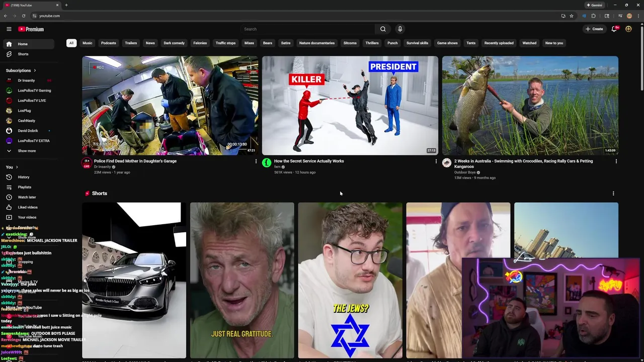
Task: Select the All filter chip
Action: click(x=71, y=43)
